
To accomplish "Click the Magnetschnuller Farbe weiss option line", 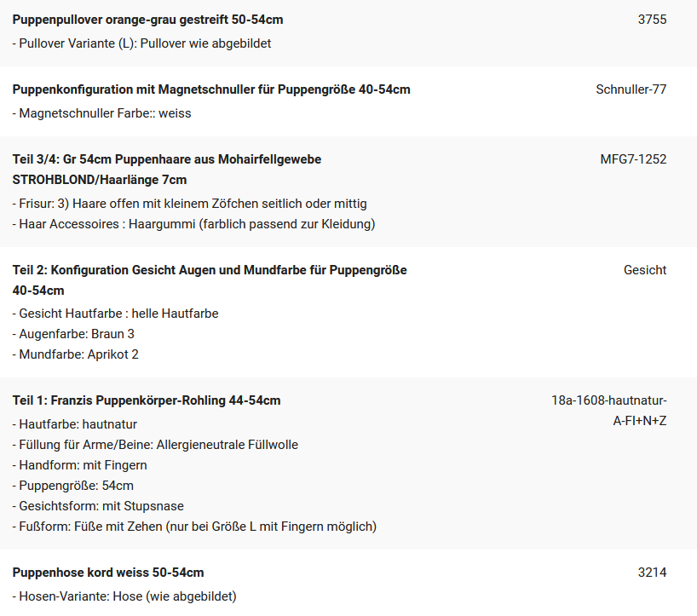I will (x=101, y=113).
